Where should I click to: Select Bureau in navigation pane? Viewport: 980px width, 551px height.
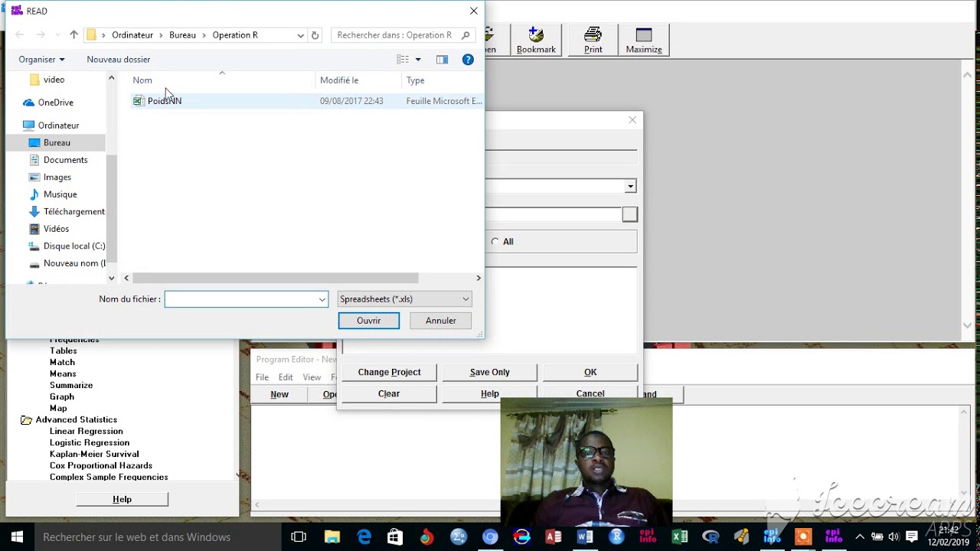[x=55, y=142]
